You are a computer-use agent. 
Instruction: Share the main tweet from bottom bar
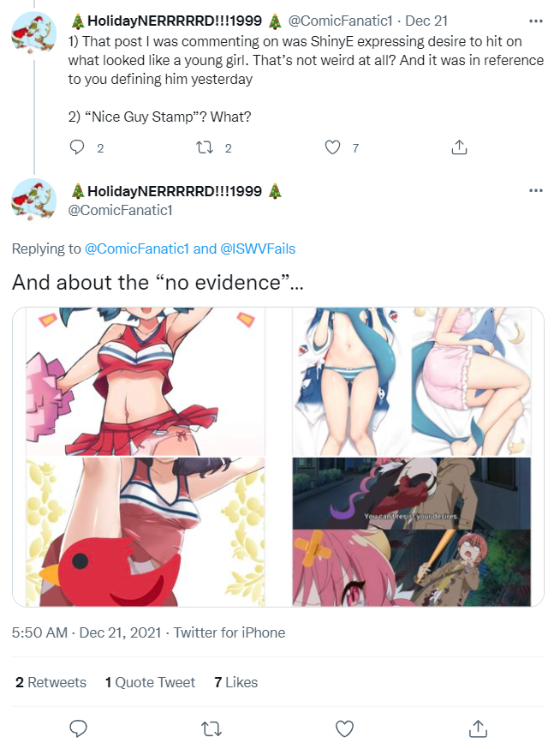click(x=478, y=728)
